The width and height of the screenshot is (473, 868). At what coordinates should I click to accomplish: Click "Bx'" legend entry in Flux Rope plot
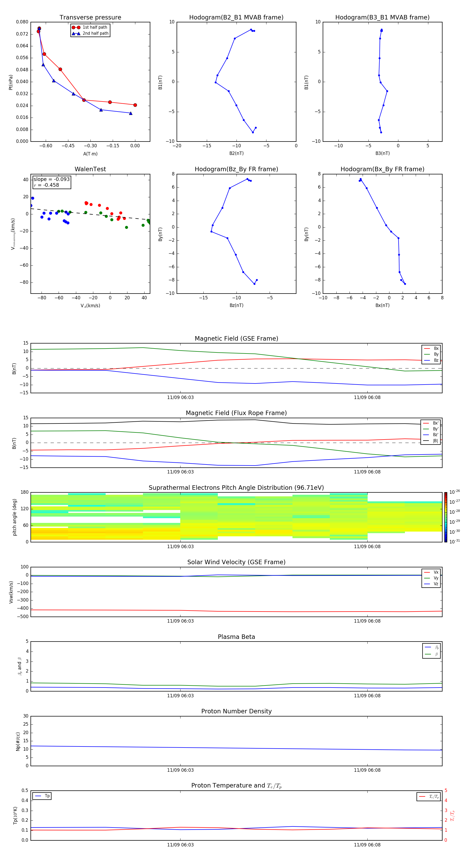click(431, 423)
